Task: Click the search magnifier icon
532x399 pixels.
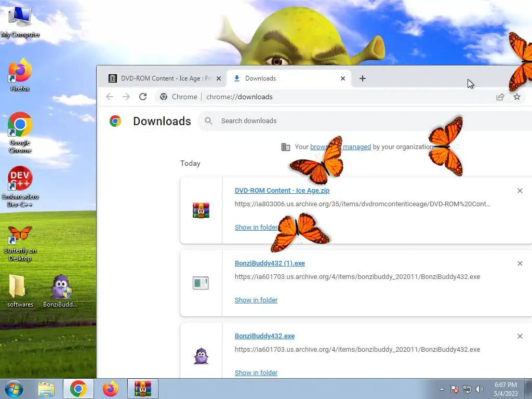Action: click(209, 121)
